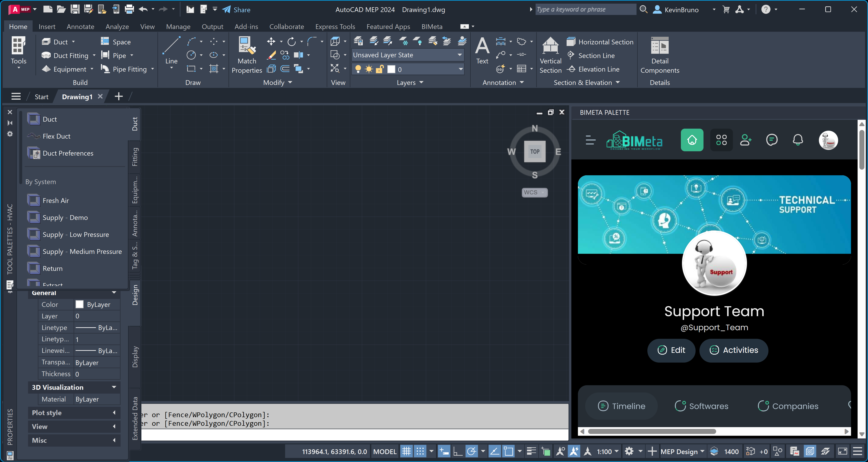Open BIMeta hamburger menu
Screen dimensions: 868x462
(x=591, y=140)
